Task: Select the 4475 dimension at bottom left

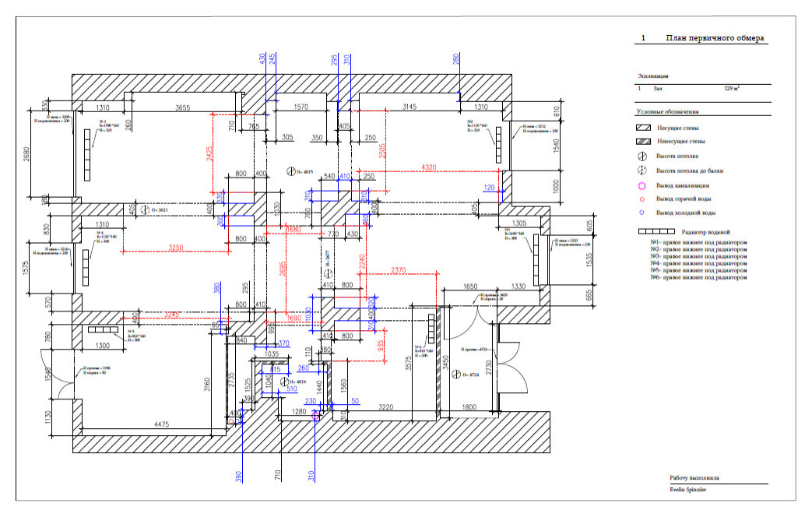Action: tap(161, 424)
